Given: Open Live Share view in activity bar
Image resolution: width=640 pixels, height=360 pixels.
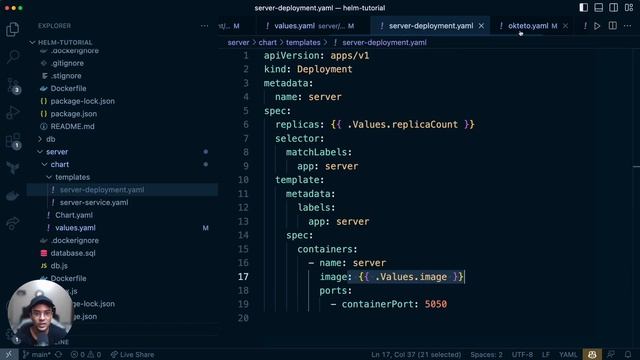Looking at the screenshot, I should point(13,223).
